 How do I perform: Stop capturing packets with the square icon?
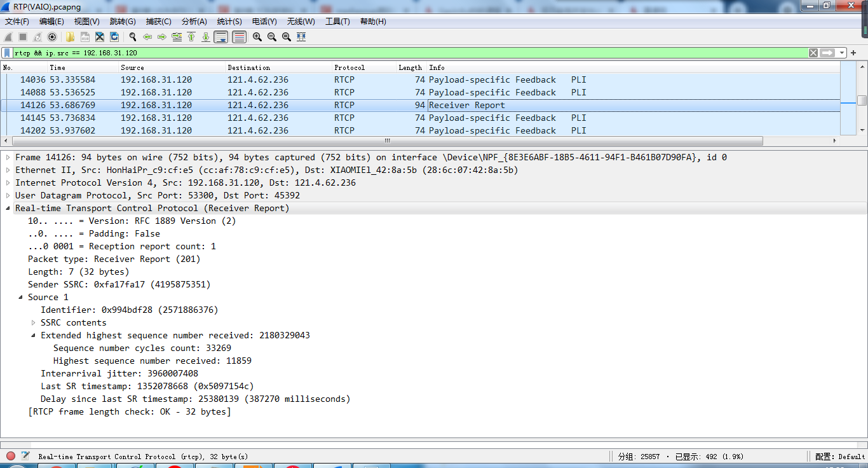click(x=23, y=37)
